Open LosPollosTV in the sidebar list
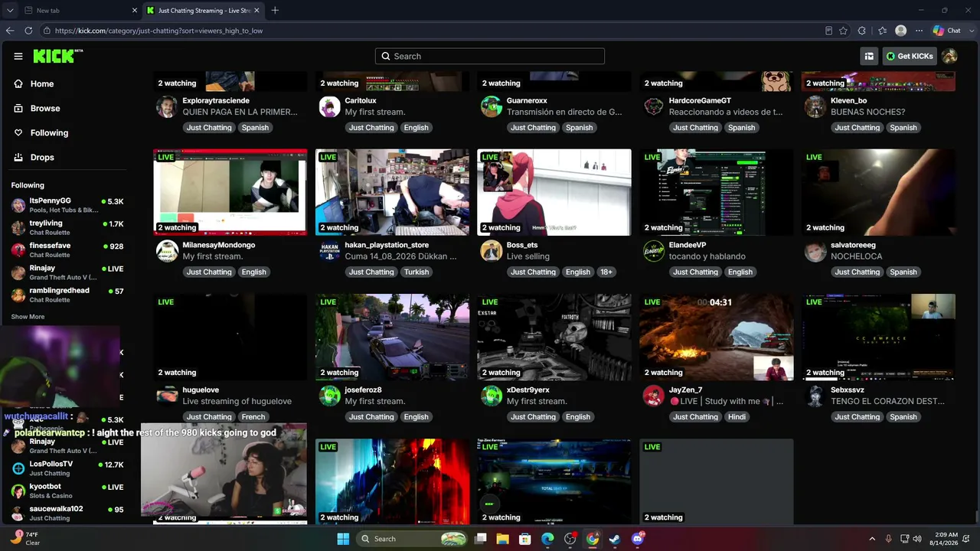The height and width of the screenshot is (551, 980). [67, 468]
